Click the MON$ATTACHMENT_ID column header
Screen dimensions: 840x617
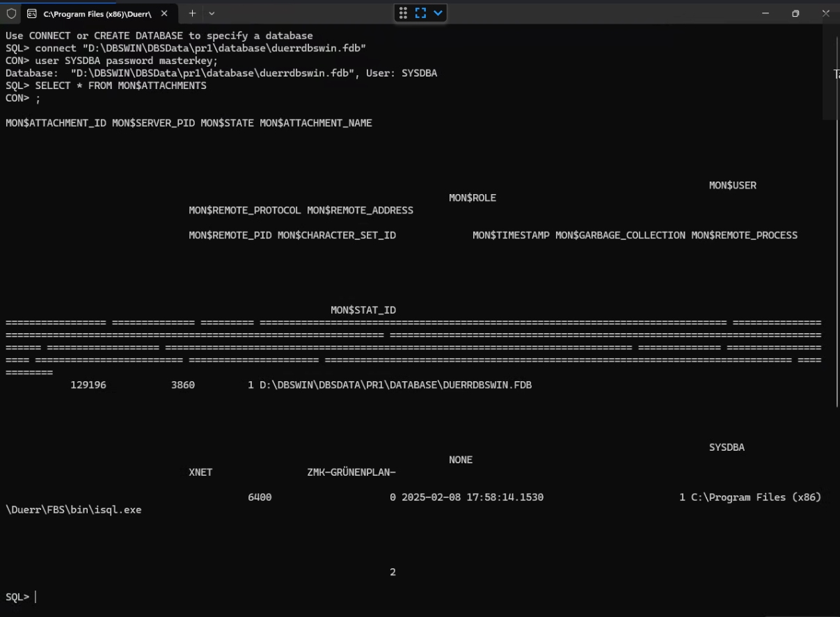point(56,123)
